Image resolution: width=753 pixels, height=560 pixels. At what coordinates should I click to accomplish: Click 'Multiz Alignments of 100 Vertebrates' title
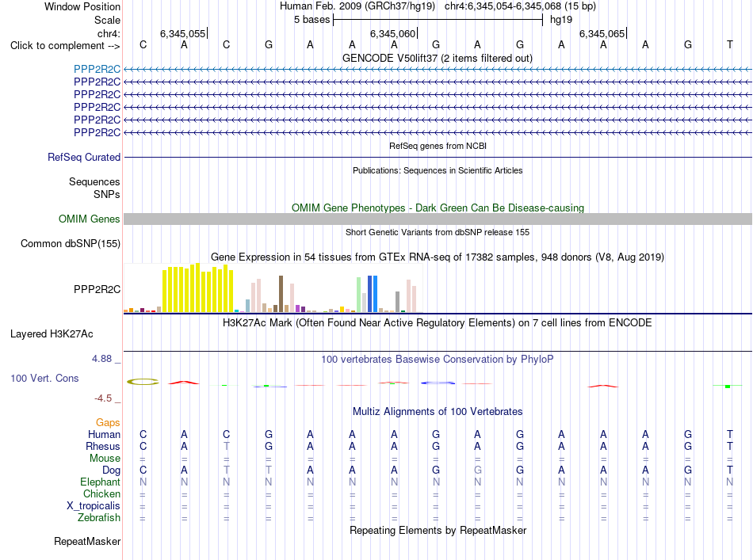438,411
